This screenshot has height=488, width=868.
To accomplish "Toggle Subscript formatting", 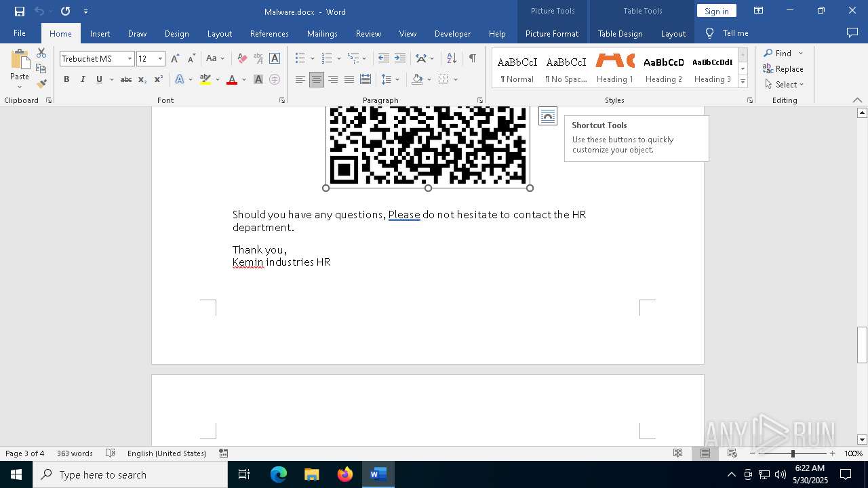I will pyautogui.click(x=142, y=79).
